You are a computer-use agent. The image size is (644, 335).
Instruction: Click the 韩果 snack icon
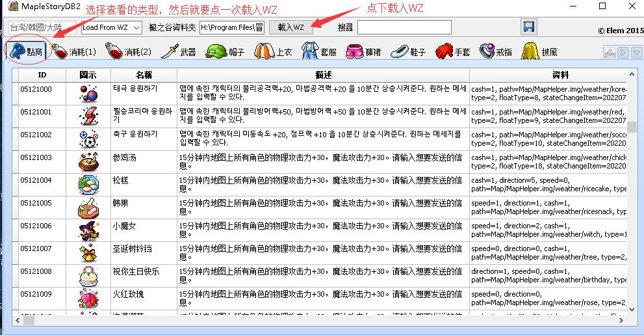(88, 207)
